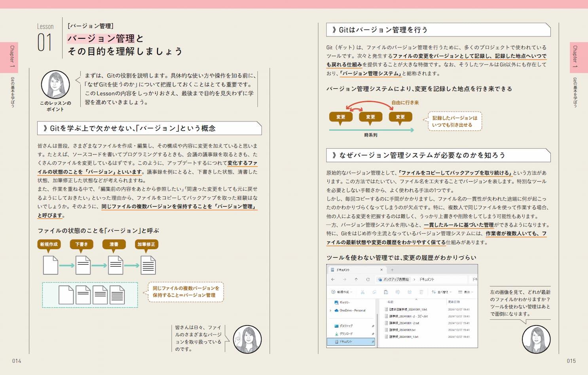Click the paste clipboard icon

[386, 292]
